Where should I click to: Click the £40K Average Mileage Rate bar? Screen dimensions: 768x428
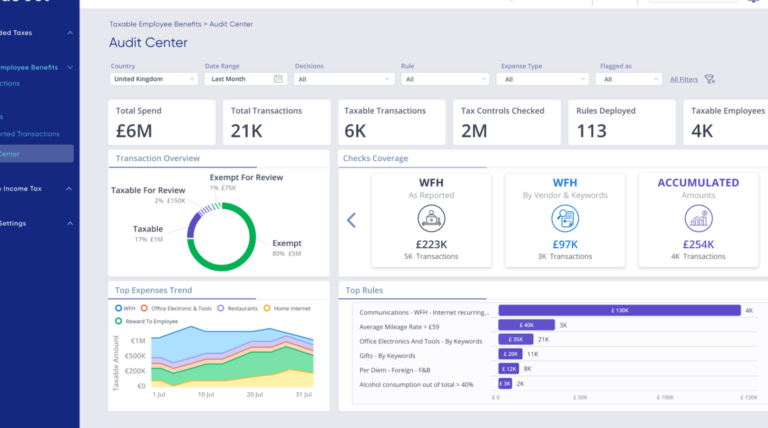click(527, 325)
